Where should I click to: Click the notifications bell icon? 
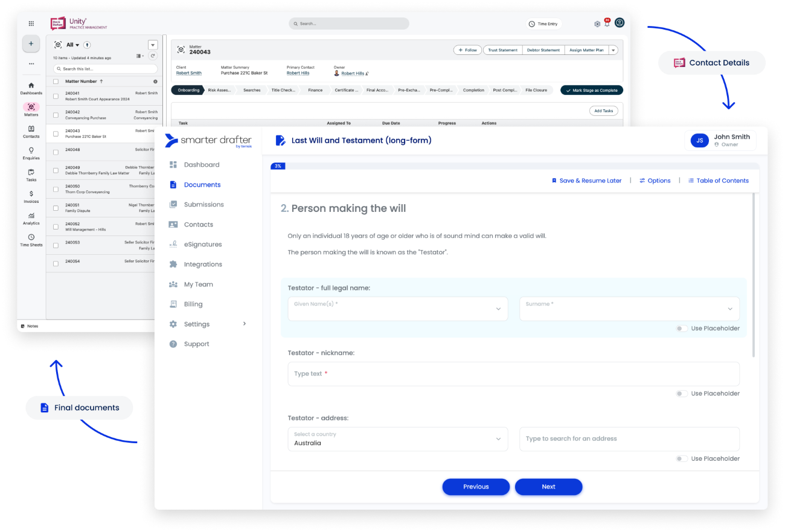[607, 24]
